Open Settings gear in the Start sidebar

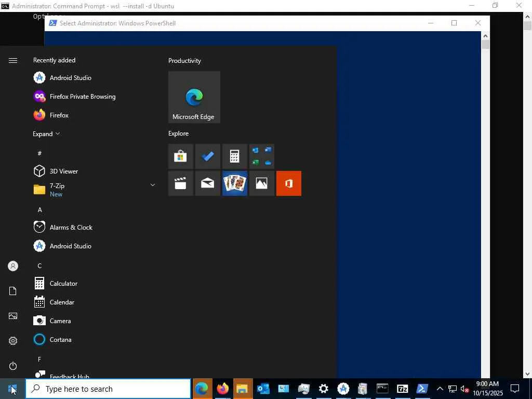(x=13, y=341)
